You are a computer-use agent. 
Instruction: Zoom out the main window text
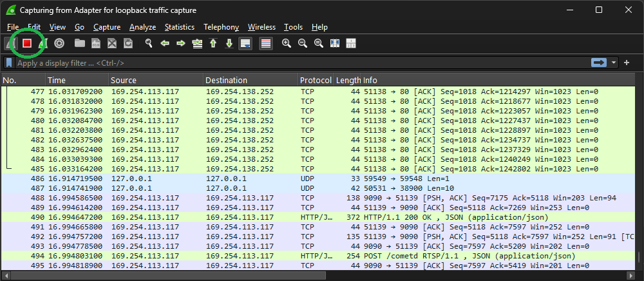click(x=303, y=43)
